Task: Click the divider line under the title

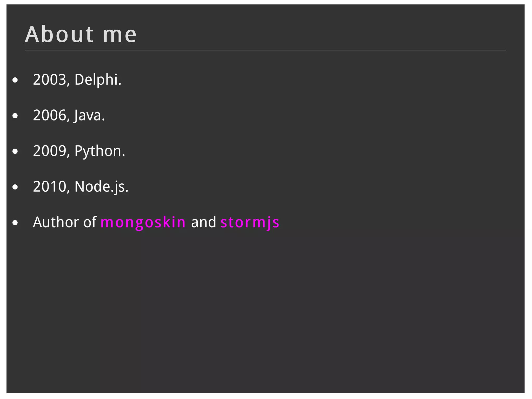Action: point(265,50)
